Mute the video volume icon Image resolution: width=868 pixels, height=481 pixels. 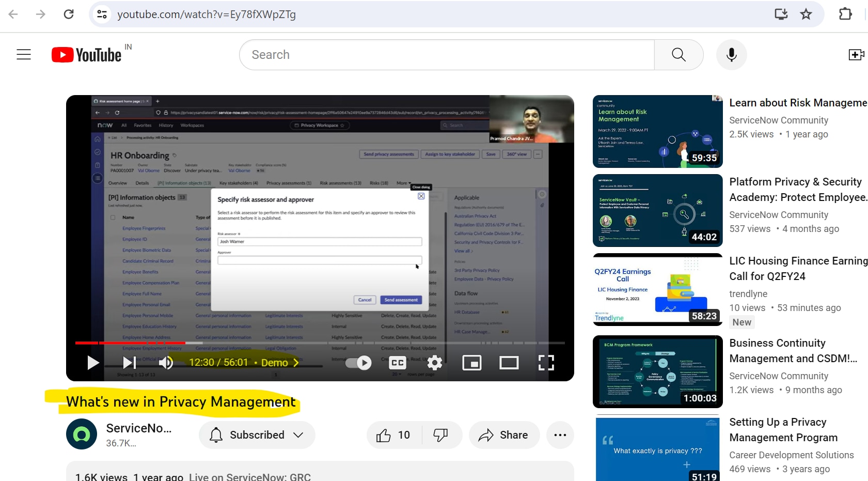(166, 363)
